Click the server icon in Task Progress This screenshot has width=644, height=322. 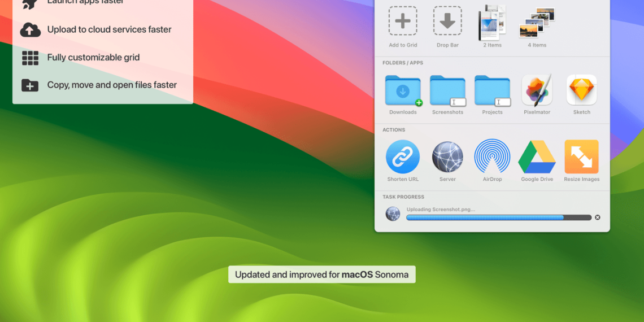pos(393,214)
